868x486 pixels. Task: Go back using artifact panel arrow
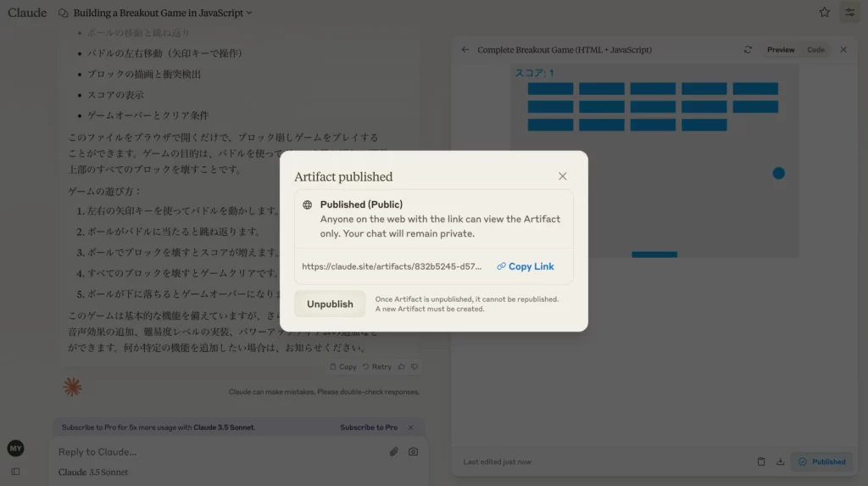(x=465, y=50)
